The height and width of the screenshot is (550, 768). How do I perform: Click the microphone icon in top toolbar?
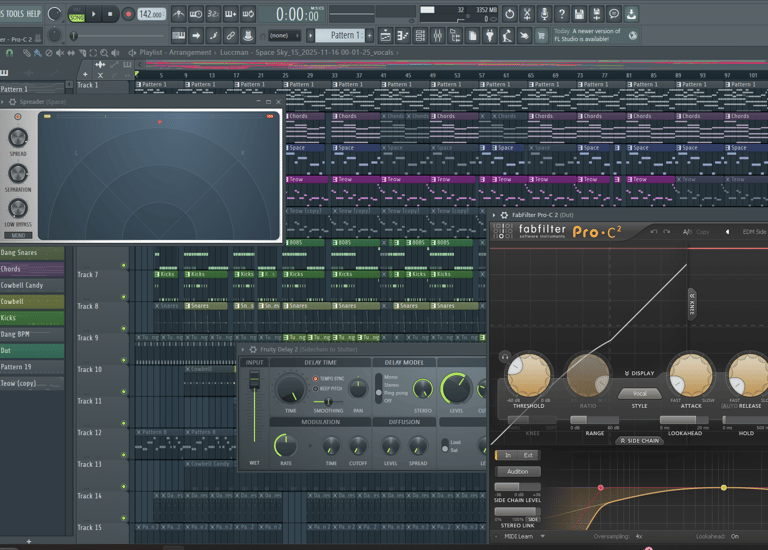(544, 14)
